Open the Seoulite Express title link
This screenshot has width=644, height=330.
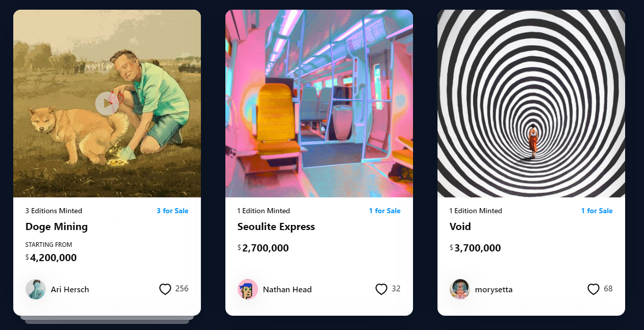276,226
